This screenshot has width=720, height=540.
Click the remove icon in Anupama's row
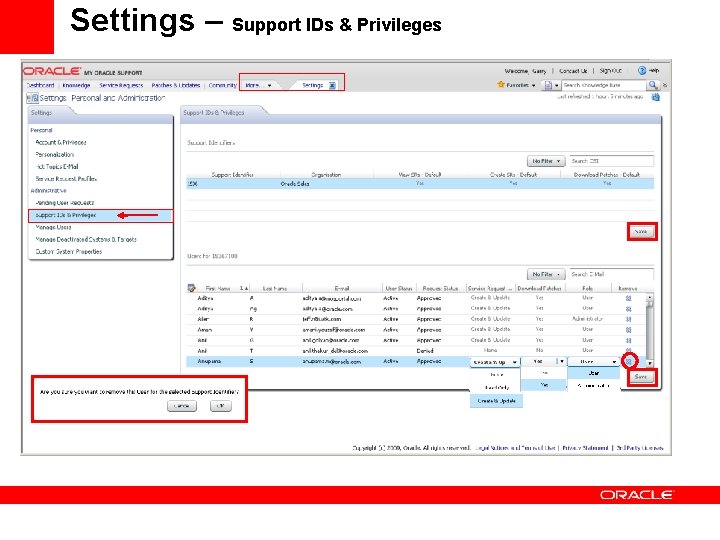(x=629, y=361)
